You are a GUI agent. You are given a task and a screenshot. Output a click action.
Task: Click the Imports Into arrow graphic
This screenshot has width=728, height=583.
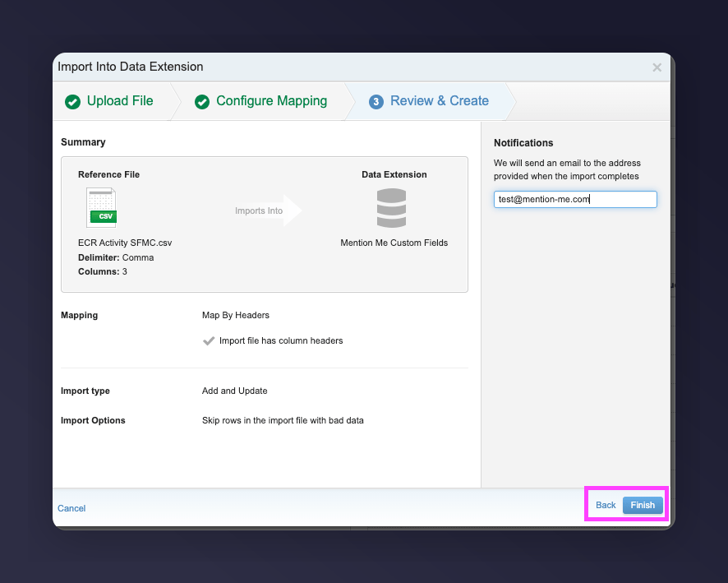point(269,211)
